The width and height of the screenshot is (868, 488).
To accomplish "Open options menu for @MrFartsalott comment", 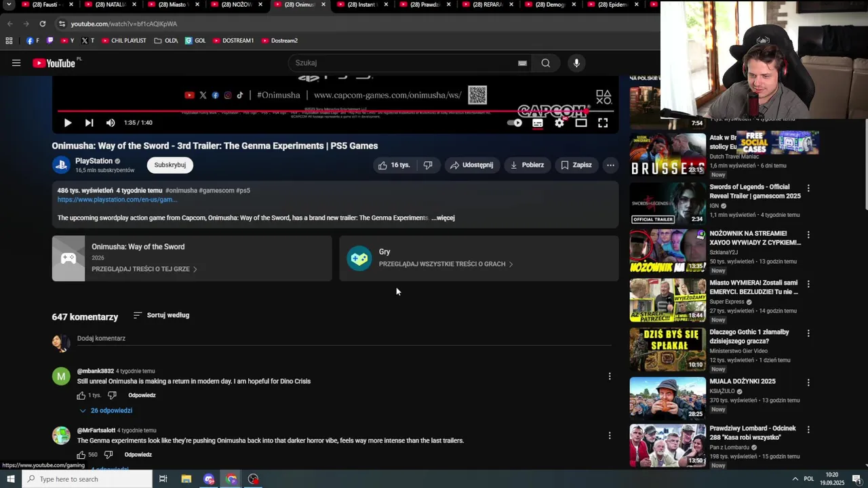I will (610, 435).
